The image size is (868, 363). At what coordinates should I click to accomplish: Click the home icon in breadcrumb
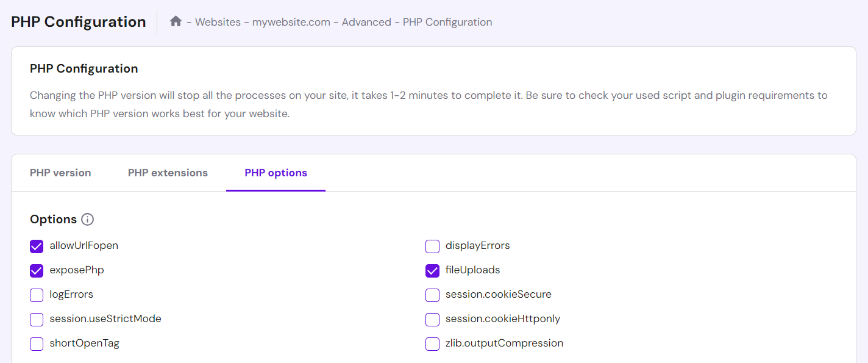coord(176,21)
